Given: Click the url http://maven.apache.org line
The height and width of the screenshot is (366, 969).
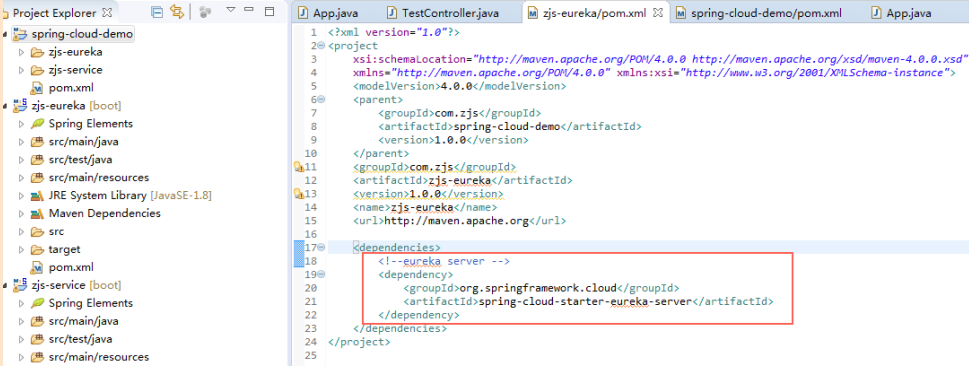Looking at the screenshot, I should click(459, 221).
